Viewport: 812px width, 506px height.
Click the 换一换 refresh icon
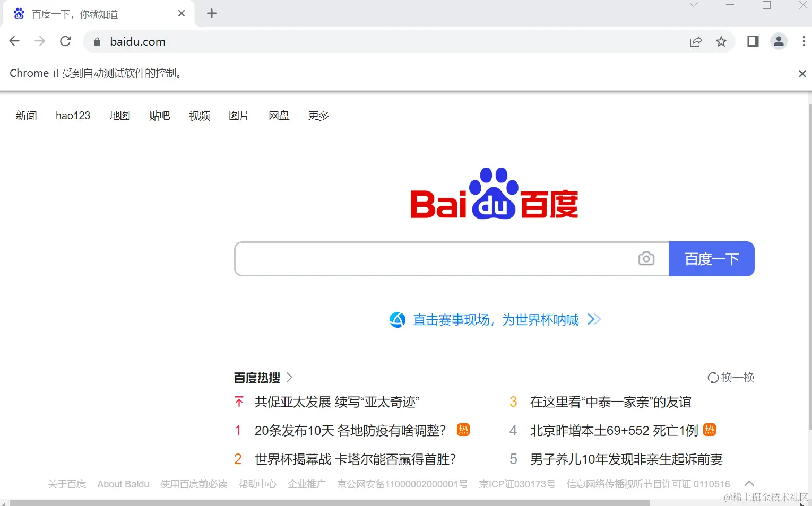pyautogui.click(x=713, y=378)
